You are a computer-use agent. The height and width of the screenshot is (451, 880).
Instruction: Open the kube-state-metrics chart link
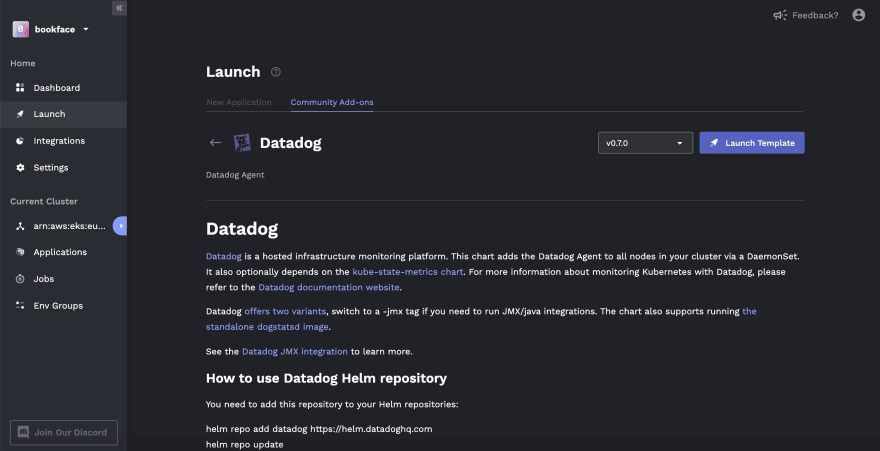coord(407,272)
